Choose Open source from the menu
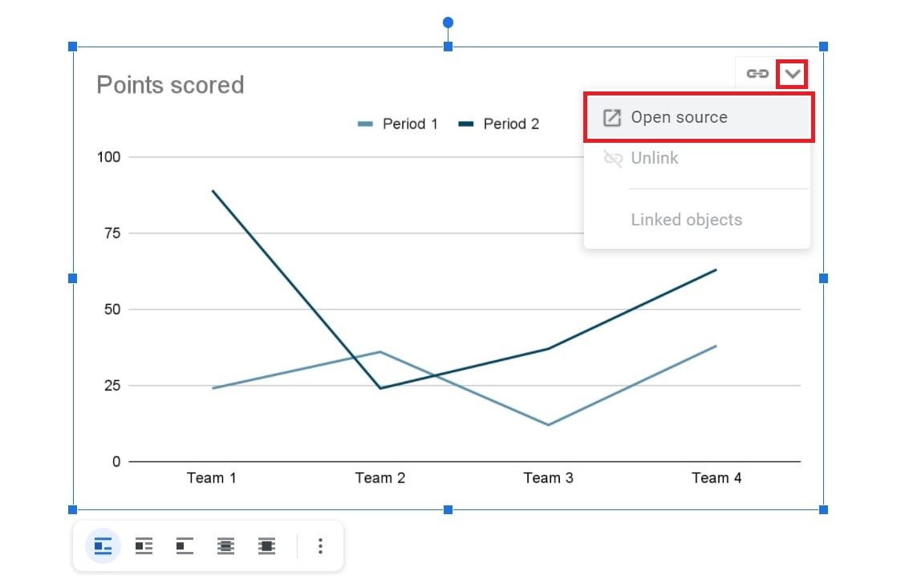 tap(679, 117)
